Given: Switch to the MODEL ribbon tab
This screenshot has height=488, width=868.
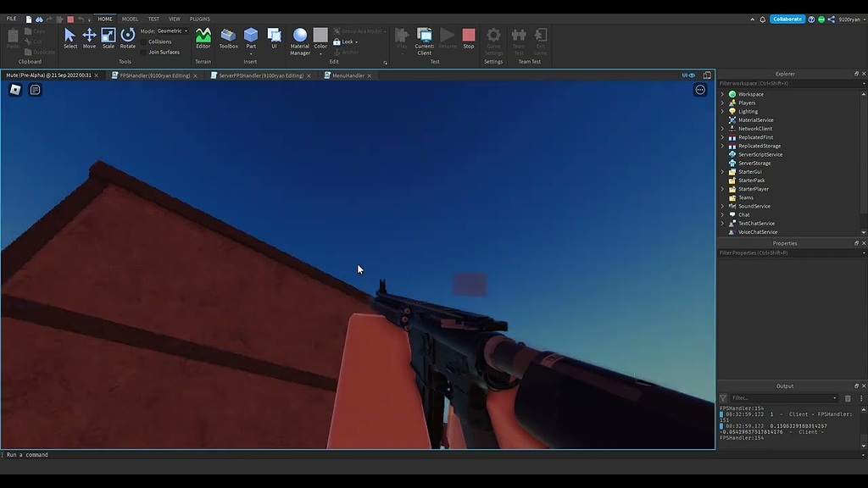Looking at the screenshot, I should (129, 18).
